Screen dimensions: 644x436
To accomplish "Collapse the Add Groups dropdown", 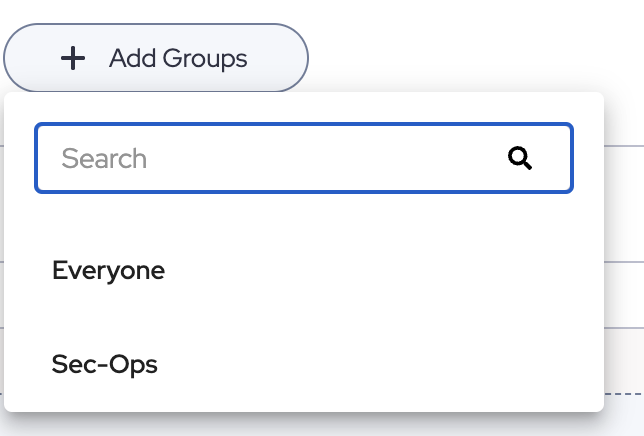I will [156, 59].
